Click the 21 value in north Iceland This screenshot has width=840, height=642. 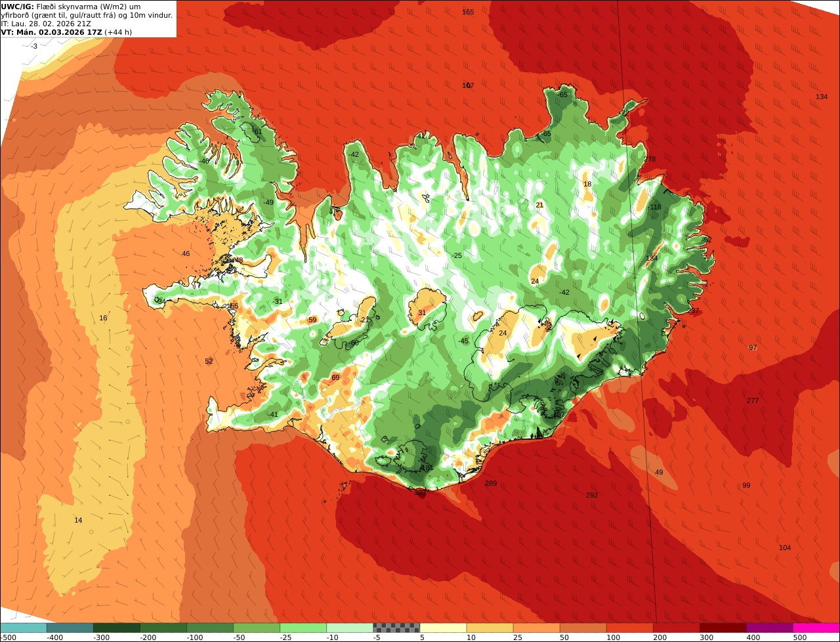coord(539,205)
